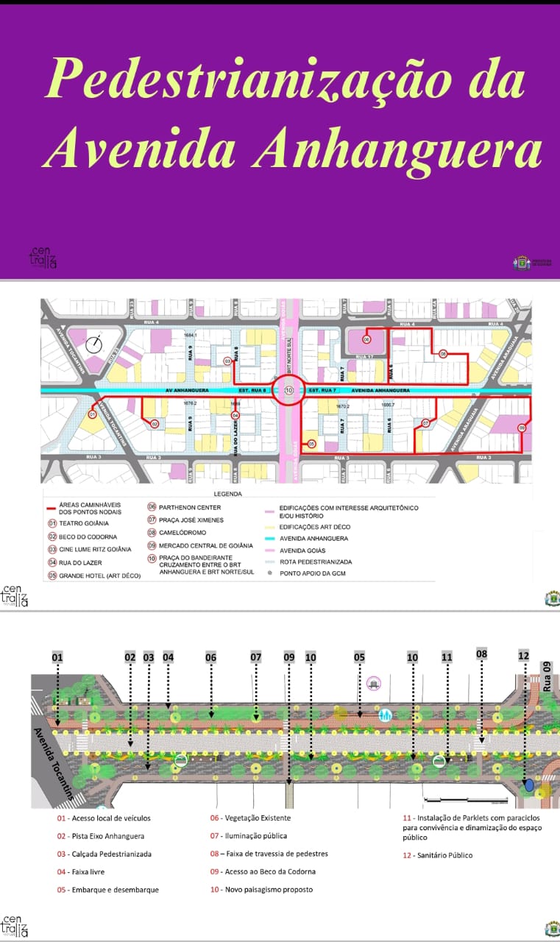Image resolution: width=560 pixels, height=942 pixels.
Task: Click the Centraliza logo on the purple banner
Action: tap(42, 258)
